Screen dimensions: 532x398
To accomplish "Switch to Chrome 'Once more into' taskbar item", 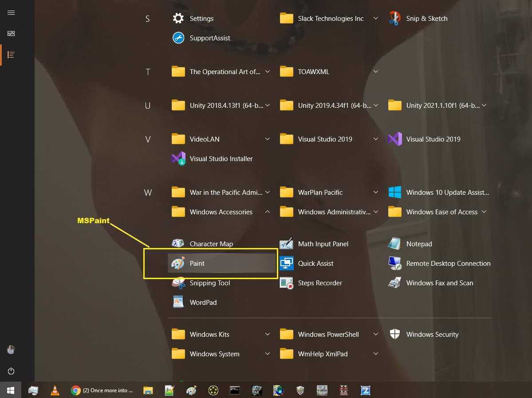I will click(102, 390).
